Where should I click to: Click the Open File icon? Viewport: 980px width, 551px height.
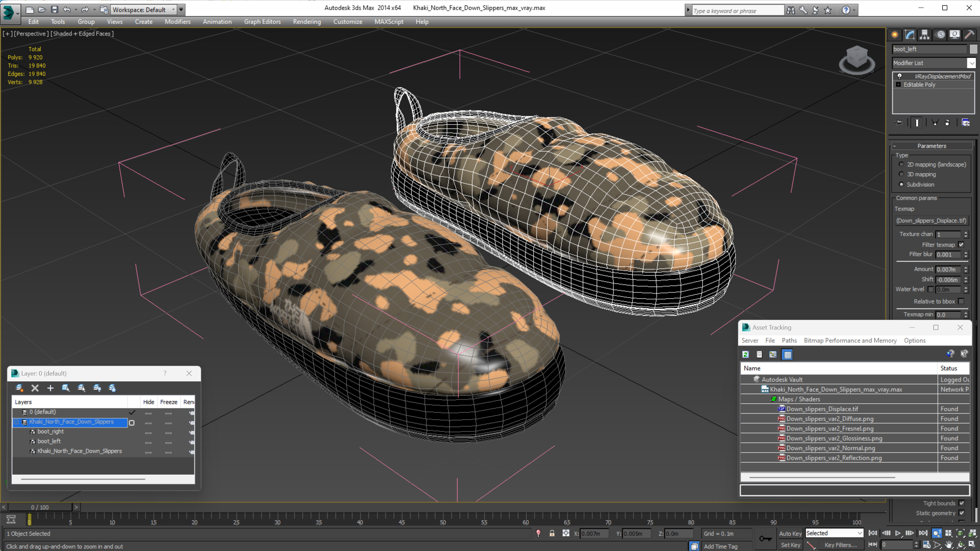coord(42,10)
